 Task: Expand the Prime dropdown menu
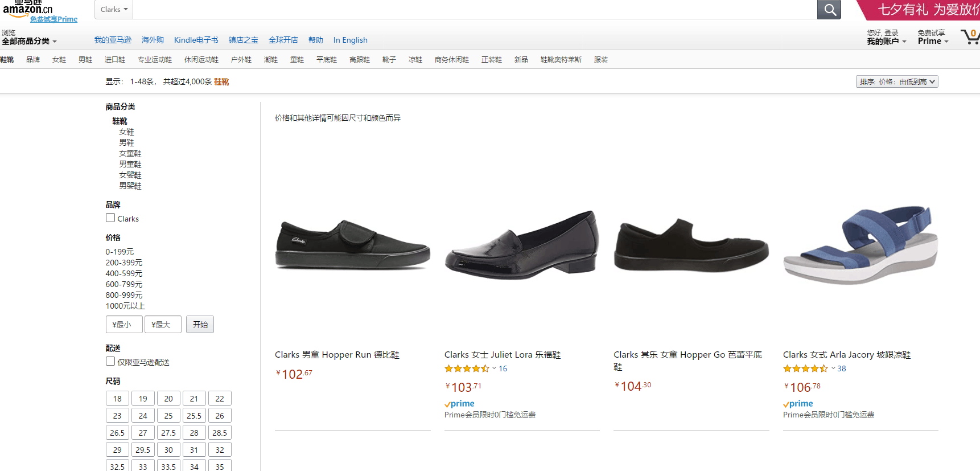pyautogui.click(x=933, y=41)
